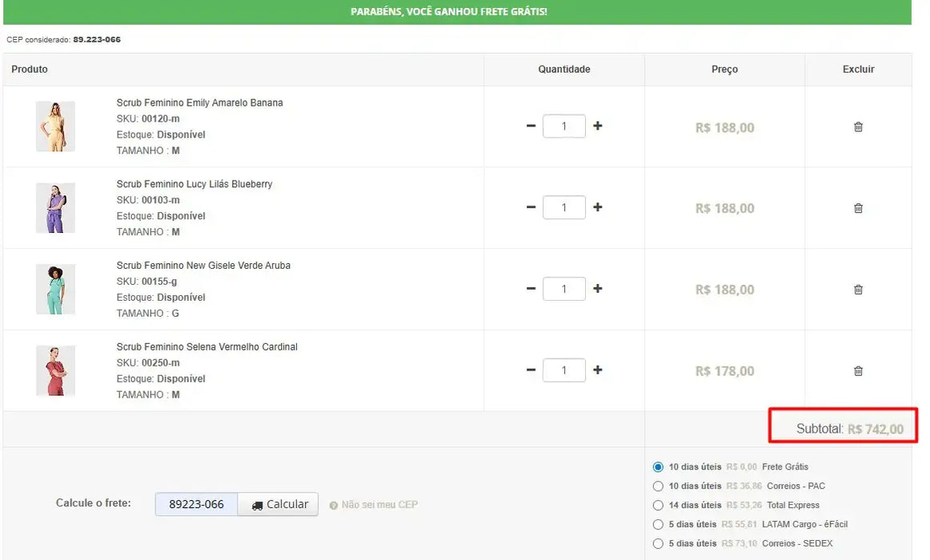Click the Calcular button
This screenshot has width=930, height=560.
click(x=278, y=504)
